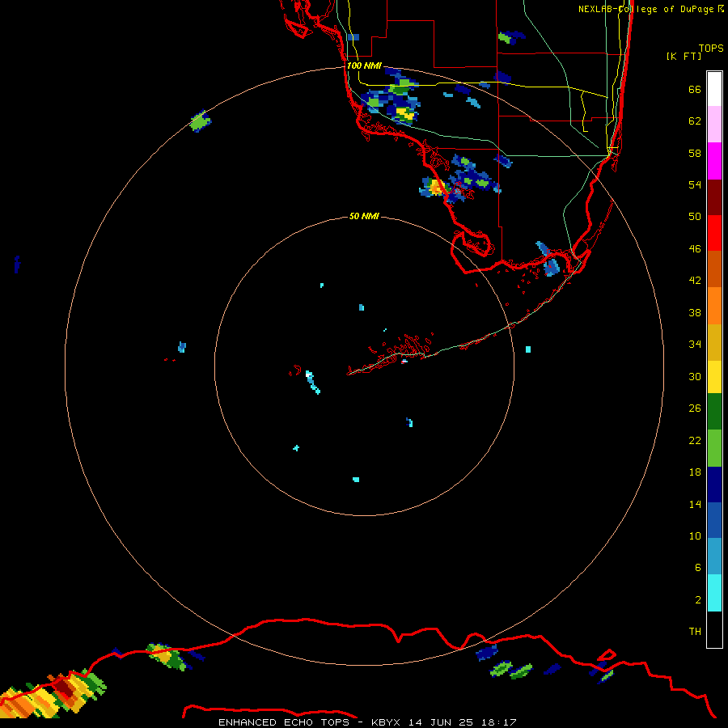This screenshot has width=728, height=728.
Task: Click the dark green legend swatch
Action: pyautogui.click(x=714, y=412)
